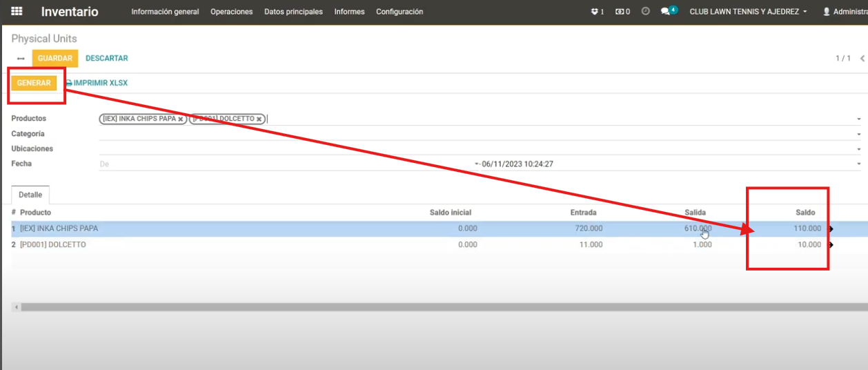
Task: Open the Operaciones menu
Action: pyautogui.click(x=231, y=12)
